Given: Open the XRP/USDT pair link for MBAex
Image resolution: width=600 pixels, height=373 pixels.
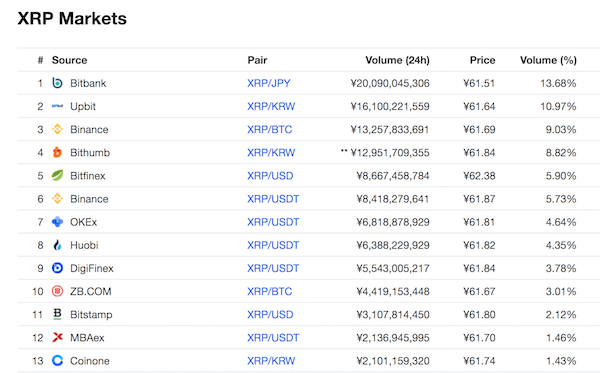Looking at the screenshot, I should click(x=273, y=338).
